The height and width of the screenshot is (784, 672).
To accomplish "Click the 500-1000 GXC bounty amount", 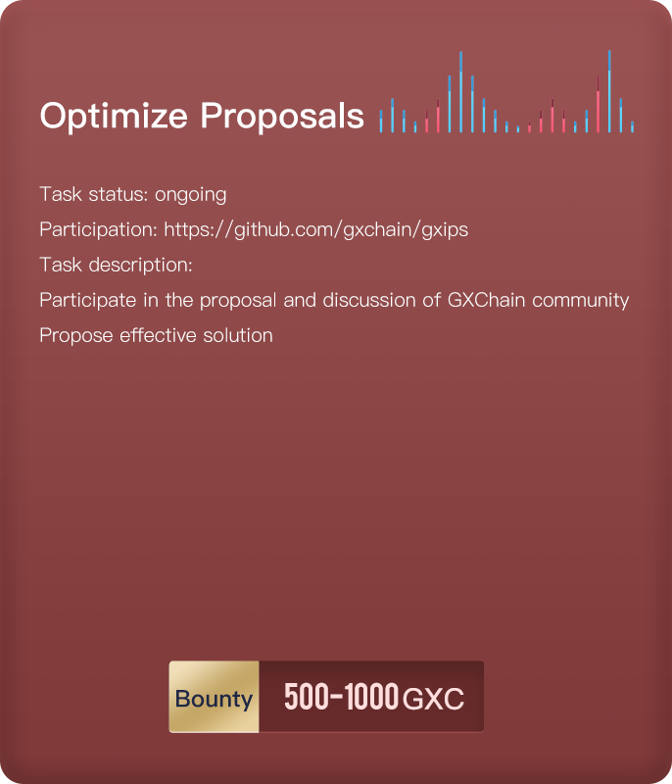I will coord(374,697).
